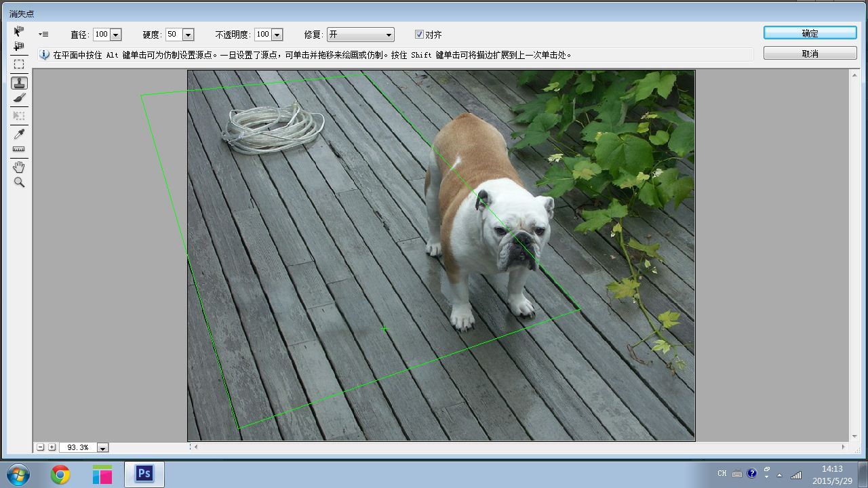Click the 取消 Cancel button
The image size is (868, 488).
coord(810,54)
